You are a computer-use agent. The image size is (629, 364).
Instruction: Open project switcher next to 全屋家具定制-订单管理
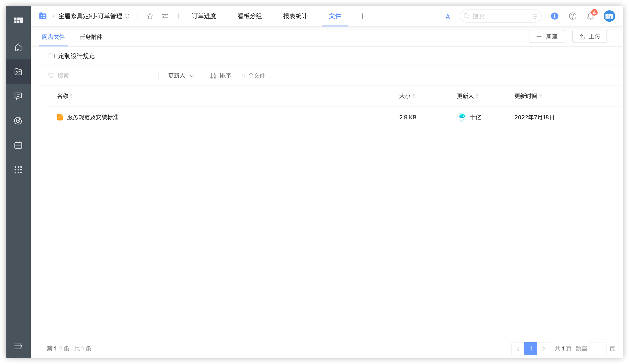127,16
